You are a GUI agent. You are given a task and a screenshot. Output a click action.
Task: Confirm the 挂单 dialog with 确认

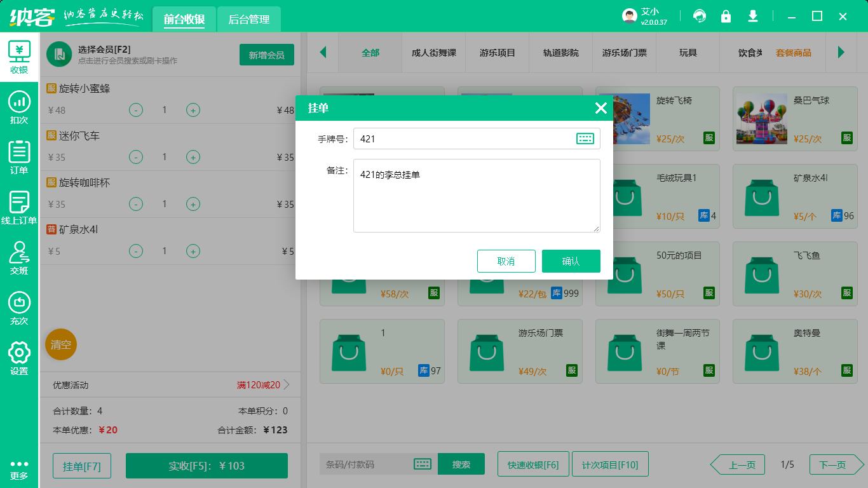pyautogui.click(x=571, y=261)
